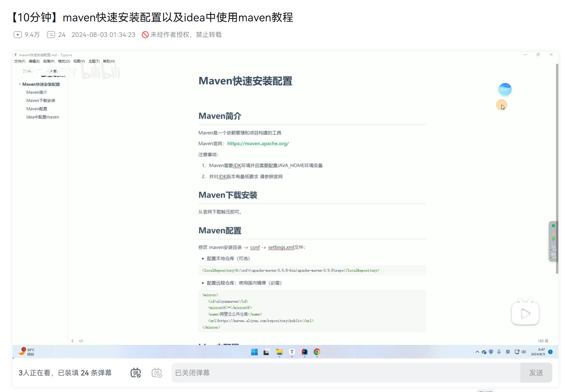Click the Typora T icon in the title bar
The image size is (565, 392).
pyautogui.click(x=15, y=55)
